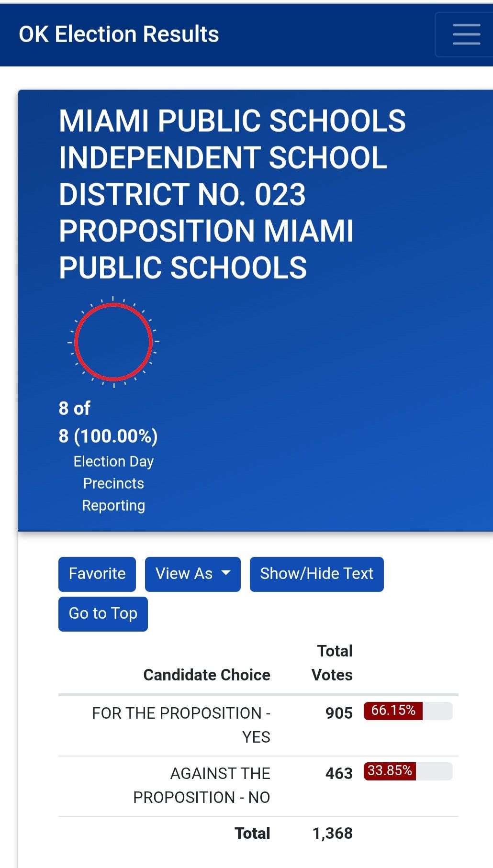Expand the View As dropdown
Viewport: 493px width, 868px height.
click(193, 574)
